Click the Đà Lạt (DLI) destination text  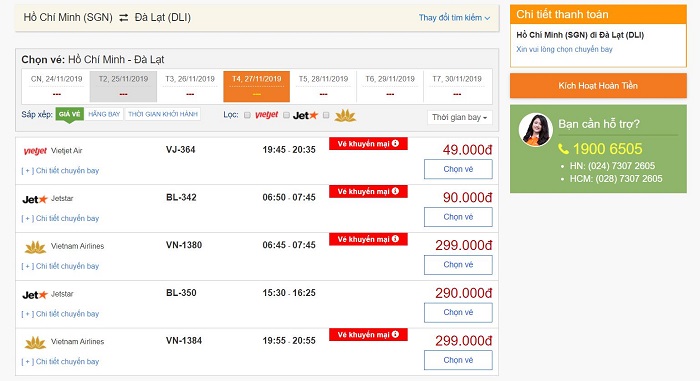(x=162, y=17)
